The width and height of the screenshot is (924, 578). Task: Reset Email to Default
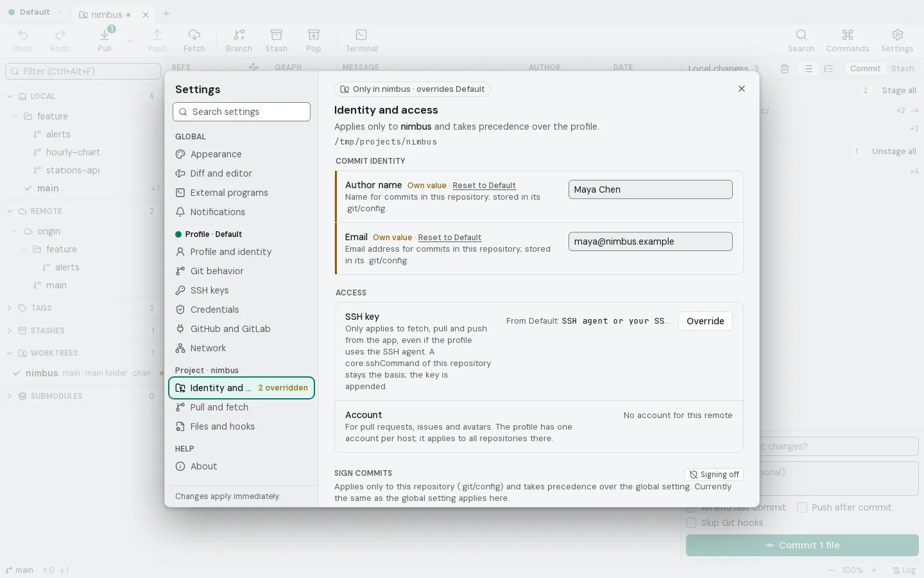[x=450, y=238]
